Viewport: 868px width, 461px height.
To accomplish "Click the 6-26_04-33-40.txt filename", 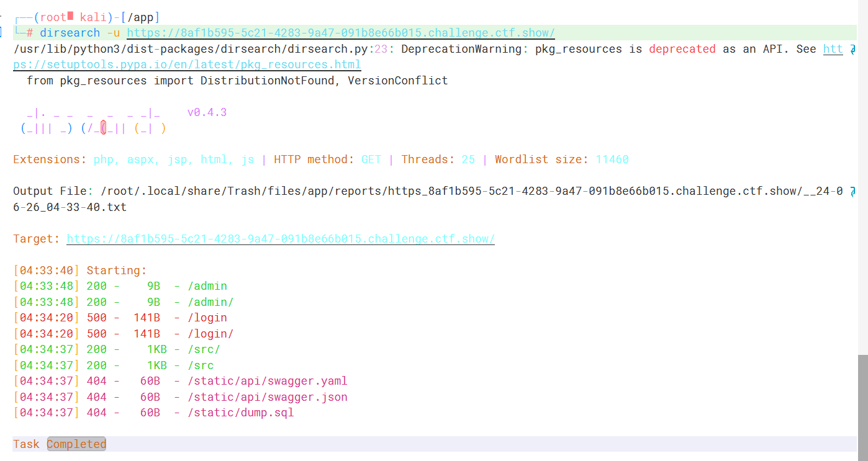I will tap(70, 207).
